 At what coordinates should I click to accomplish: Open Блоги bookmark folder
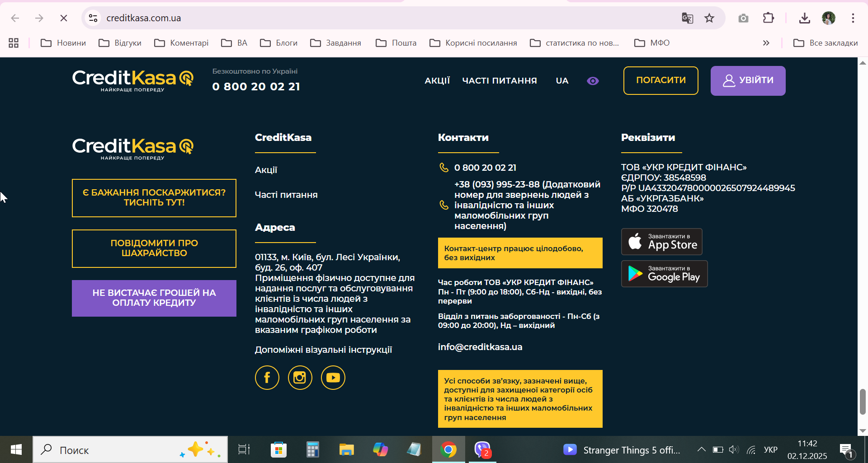pos(279,43)
